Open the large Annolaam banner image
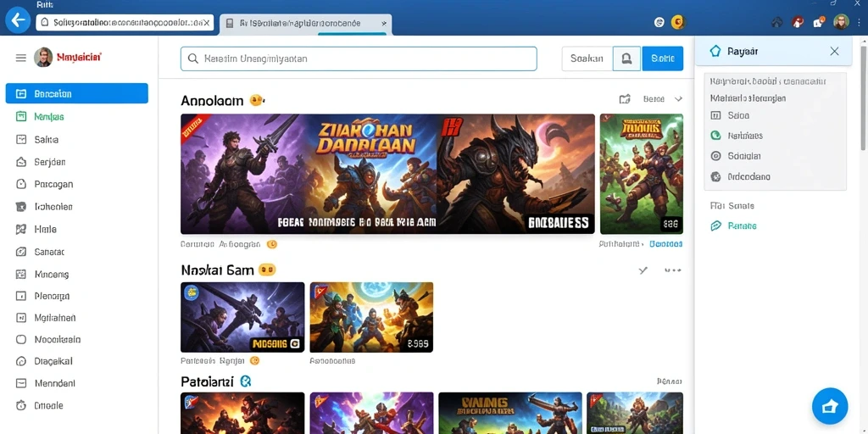This screenshot has height=434, width=868. point(387,174)
